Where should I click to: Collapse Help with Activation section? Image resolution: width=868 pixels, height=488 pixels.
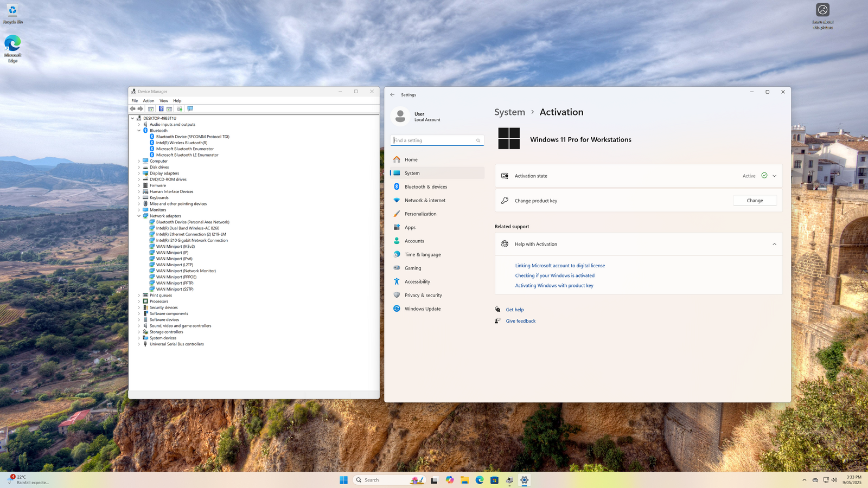774,244
